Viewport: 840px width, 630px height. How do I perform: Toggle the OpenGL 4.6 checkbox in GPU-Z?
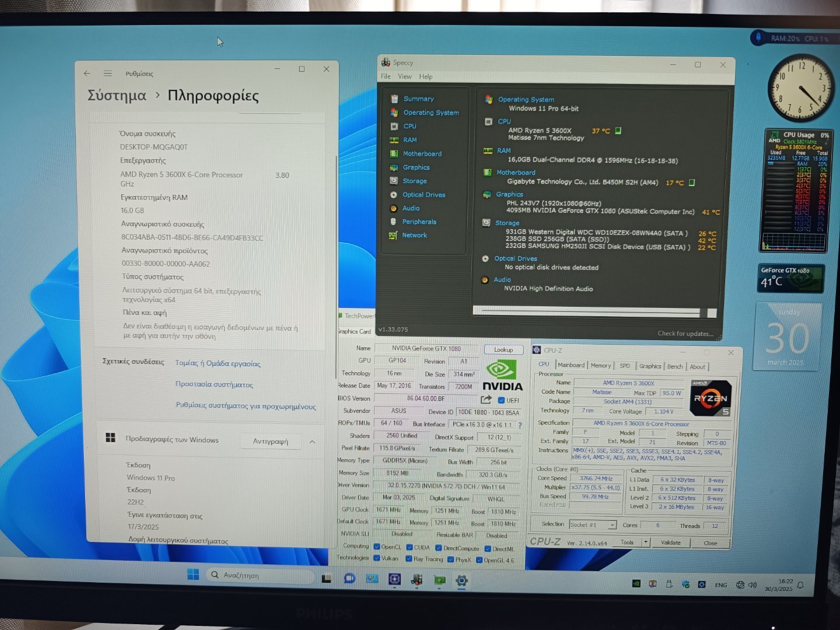[x=479, y=560]
